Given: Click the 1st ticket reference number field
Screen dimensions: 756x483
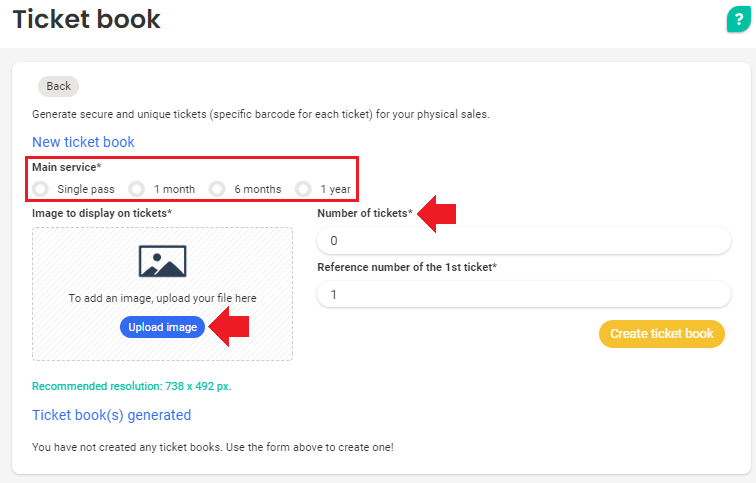Looking at the screenshot, I should [x=523, y=294].
